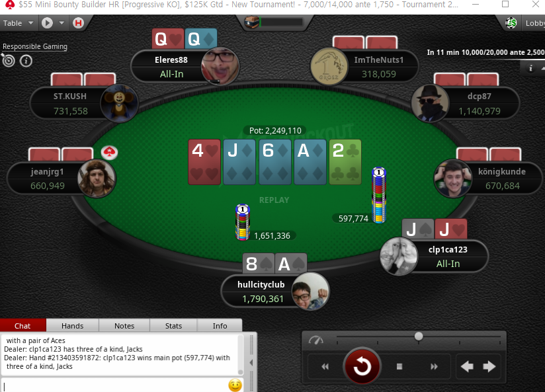Image resolution: width=545 pixels, height=392 pixels.
Task: Click the Lobby button
Action: 534,23
